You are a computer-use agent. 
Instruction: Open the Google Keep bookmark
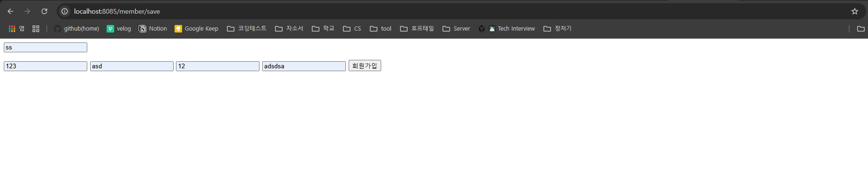(x=196, y=29)
